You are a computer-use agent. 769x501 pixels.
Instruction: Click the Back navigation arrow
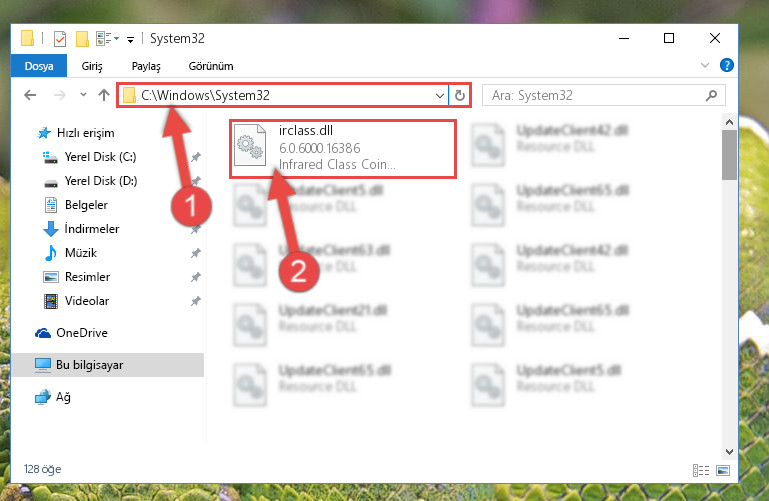click(30, 95)
